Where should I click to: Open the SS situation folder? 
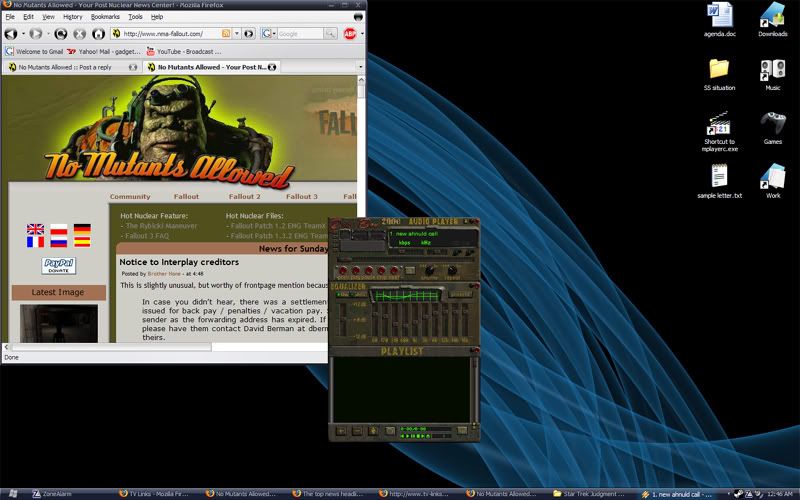pos(719,74)
